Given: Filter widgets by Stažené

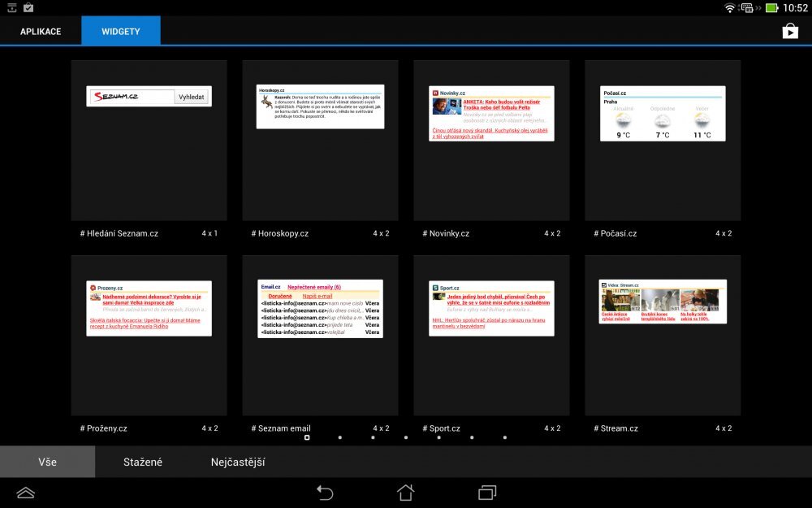Looking at the screenshot, I should point(143,462).
